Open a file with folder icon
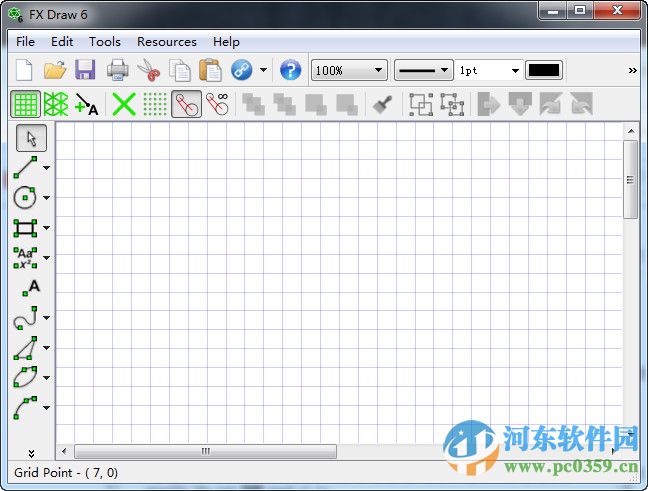The image size is (648, 491). click(55, 70)
